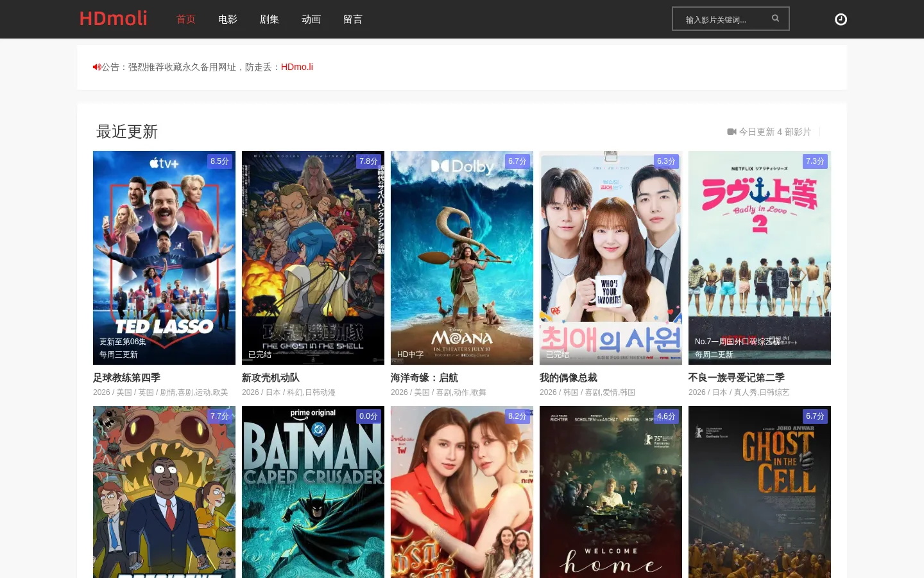Open the 留言 navigation tab
This screenshot has height=578, width=924.
353,19
